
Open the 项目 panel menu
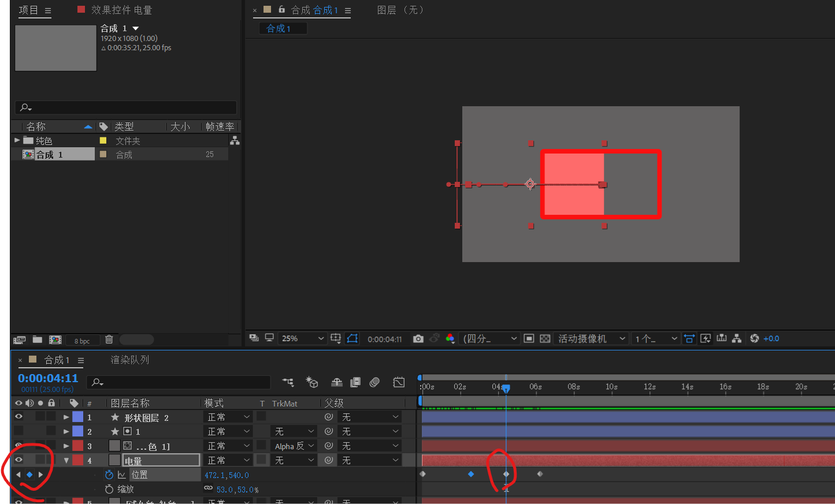[48, 10]
